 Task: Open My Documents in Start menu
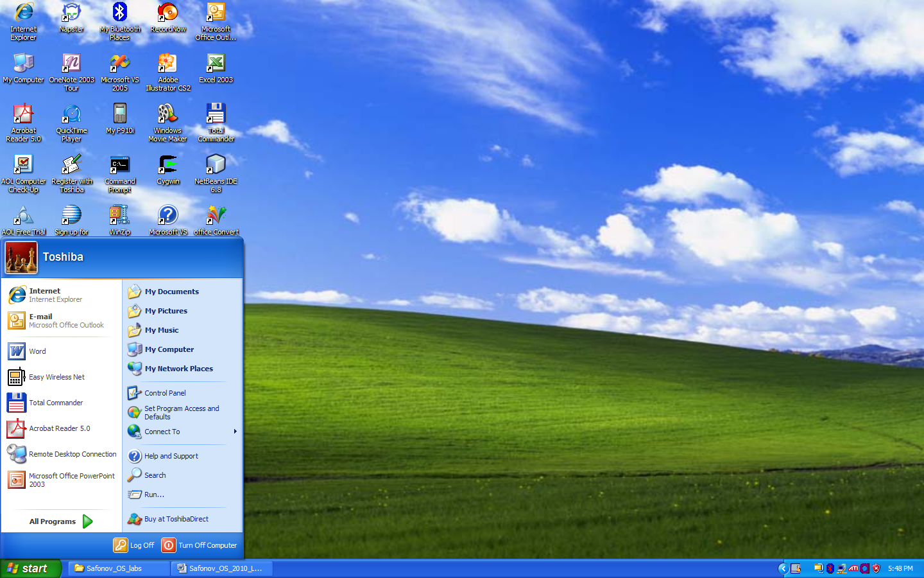(183, 292)
